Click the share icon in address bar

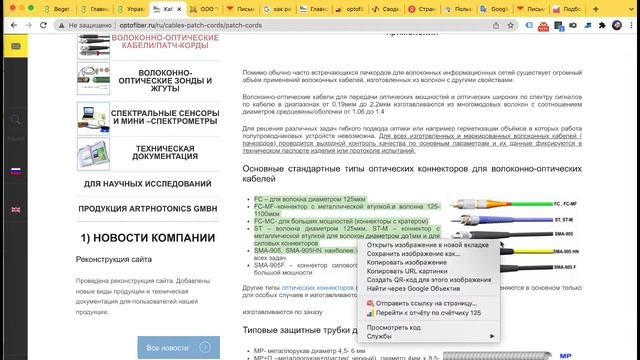[496, 25]
